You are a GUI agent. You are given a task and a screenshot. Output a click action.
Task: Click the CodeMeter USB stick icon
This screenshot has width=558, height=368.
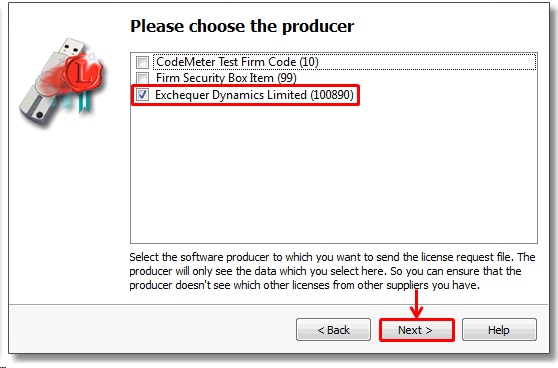[x=60, y=82]
